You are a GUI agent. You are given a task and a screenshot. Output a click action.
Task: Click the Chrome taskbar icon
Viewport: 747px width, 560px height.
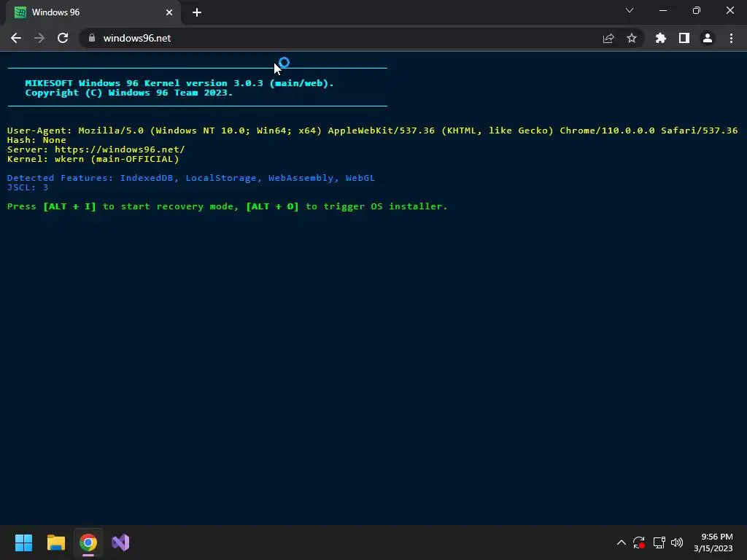88,542
